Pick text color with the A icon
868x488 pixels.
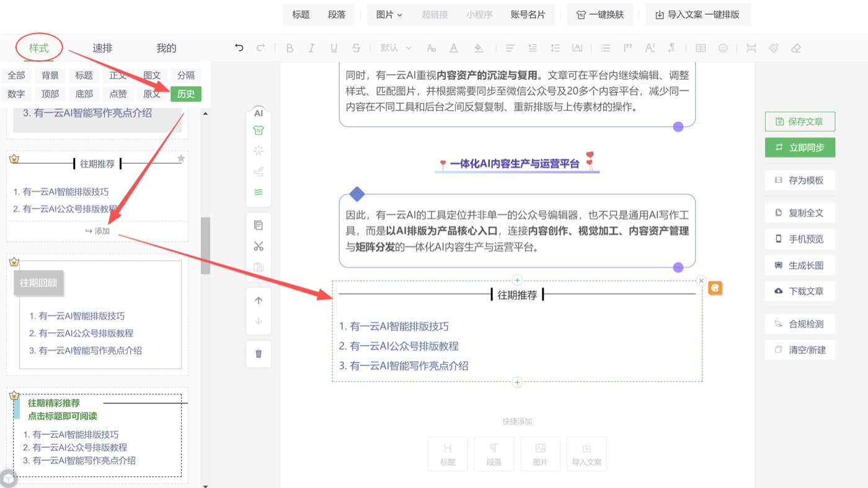pos(454,48)
